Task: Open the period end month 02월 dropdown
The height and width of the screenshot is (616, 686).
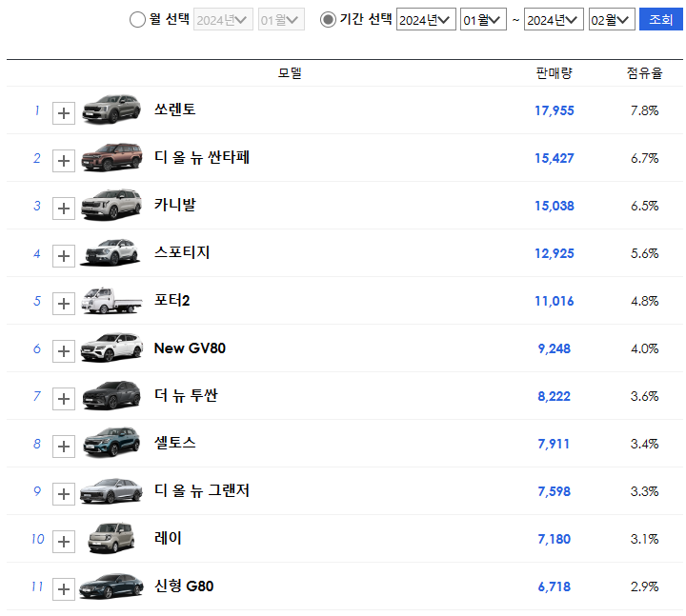Action: coord(612,19)
